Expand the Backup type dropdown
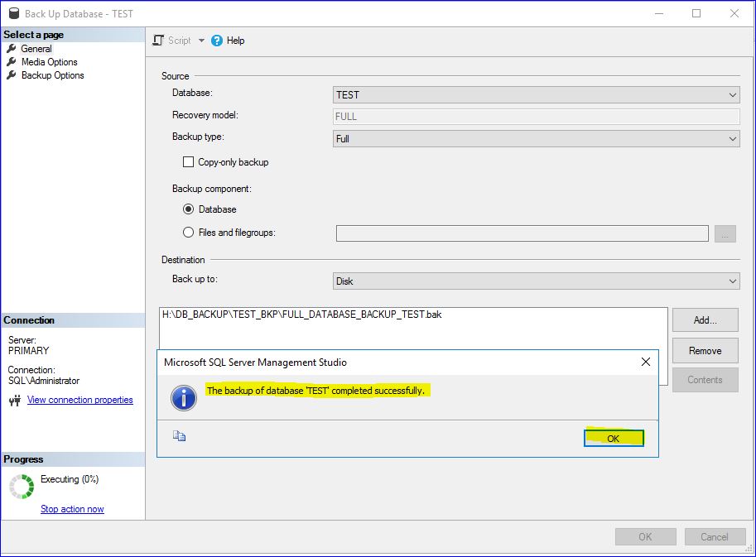This screenshot has width=756, height=557. coord(536,139)
